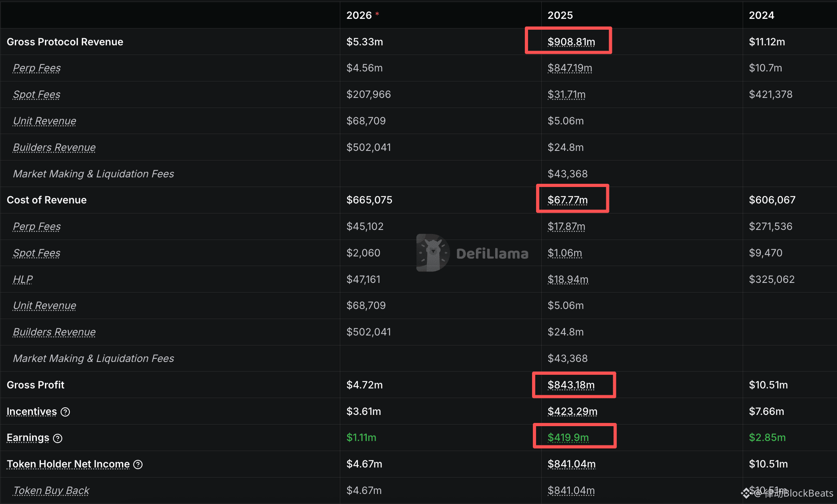Image resolution: width=837 pixels, height=504 pixels.
Task: Click the 2025 Incentives value $423.29m
Action: click(x=572, y=411)
